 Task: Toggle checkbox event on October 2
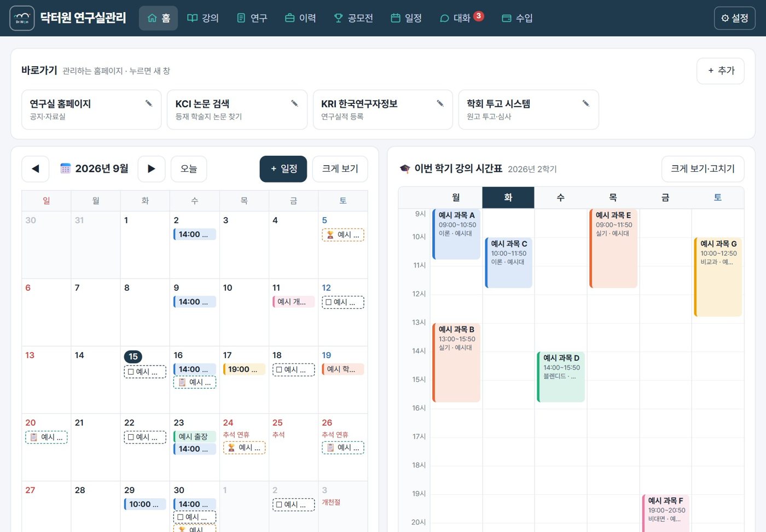pos(294,504)
